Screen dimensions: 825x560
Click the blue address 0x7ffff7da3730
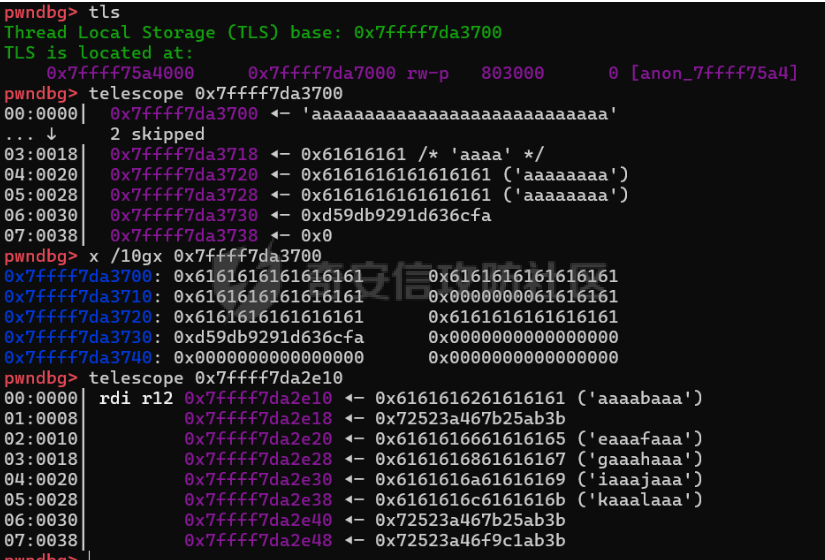click(78, 337)
